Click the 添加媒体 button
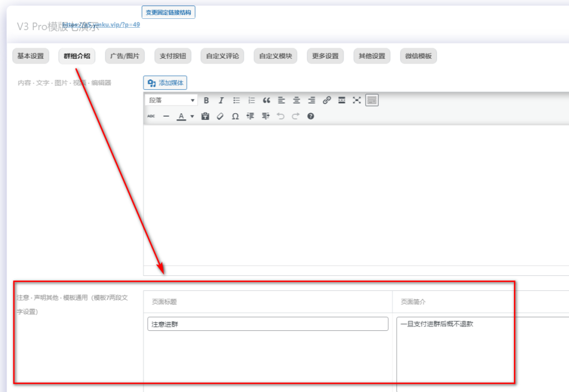The image size is (569, 392). point(165,83)
